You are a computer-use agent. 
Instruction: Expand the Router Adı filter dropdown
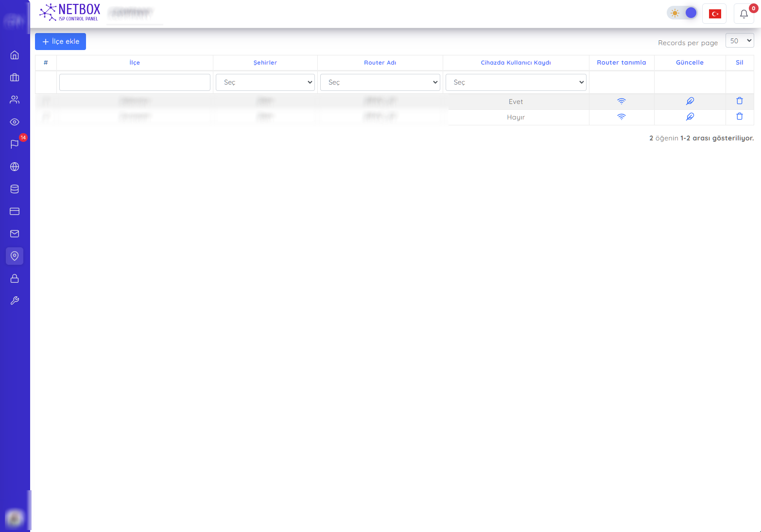tap(380, 82)
